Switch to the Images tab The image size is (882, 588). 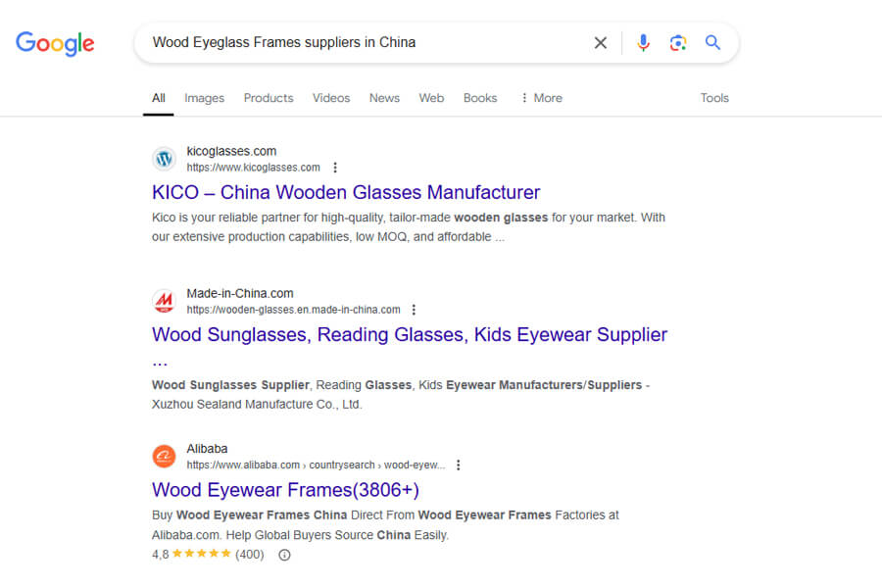[204, 98]
